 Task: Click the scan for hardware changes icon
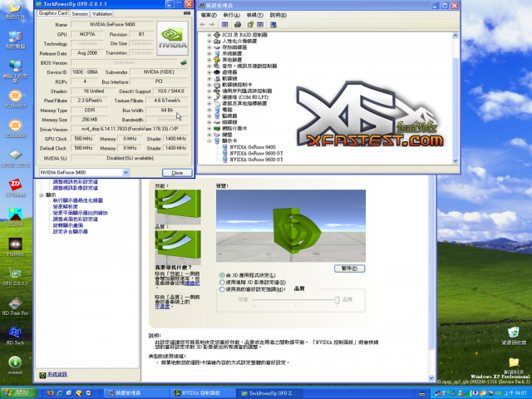click(273, 24)
